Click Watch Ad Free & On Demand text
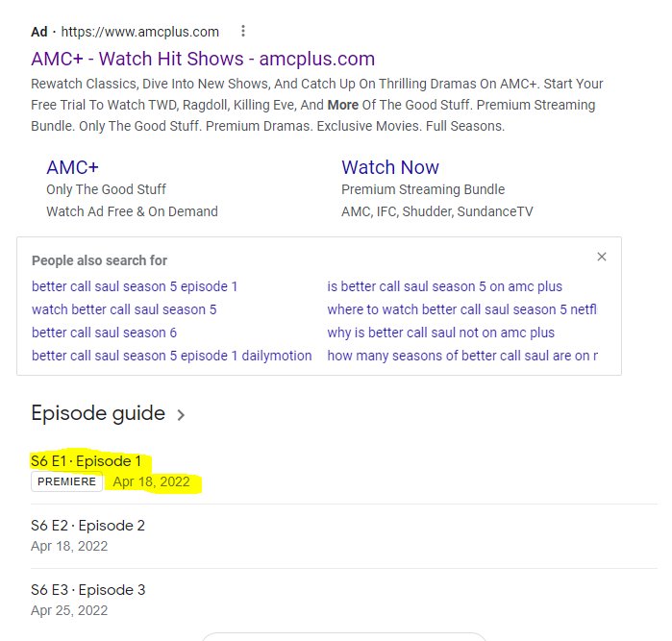Viewport: 672px width, 641px height. click(x=132, y=211)
